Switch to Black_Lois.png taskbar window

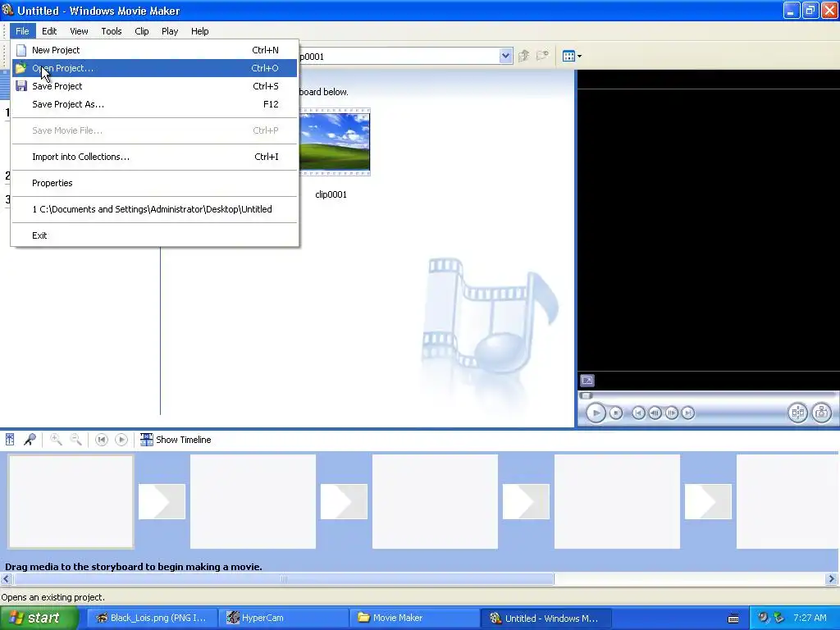pos(152,618)
